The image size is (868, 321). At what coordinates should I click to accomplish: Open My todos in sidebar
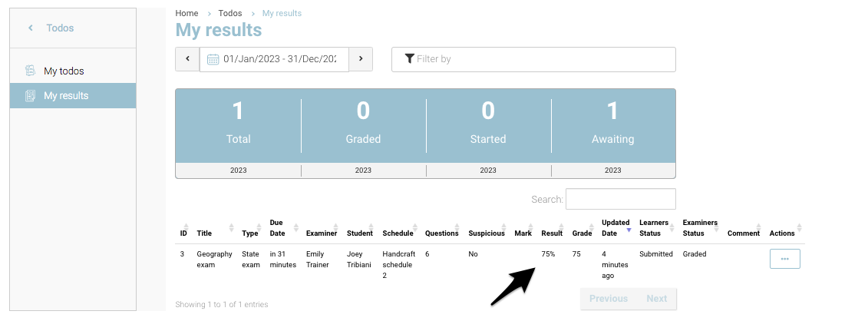click(x=64, y=71)
